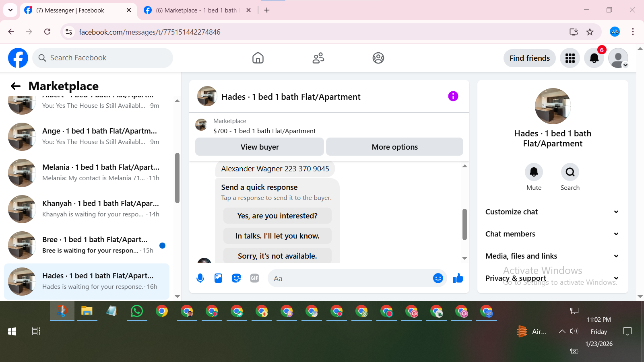Click the Aa message input field
This screenshot has width=644, height=362.
[350, 278]
